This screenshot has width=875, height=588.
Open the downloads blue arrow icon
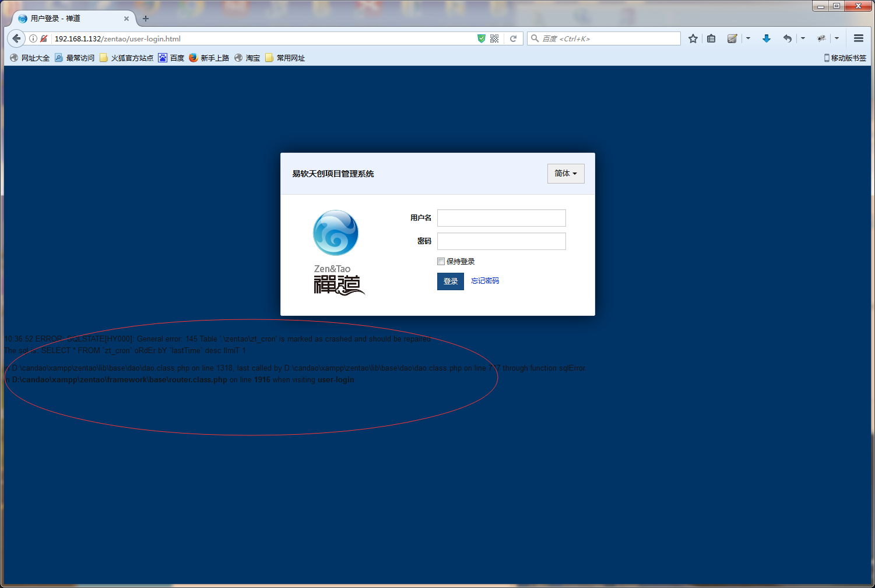[x=767, y=38]
